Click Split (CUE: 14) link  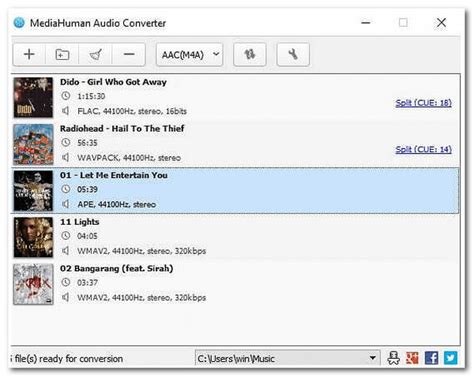(423, 149)
